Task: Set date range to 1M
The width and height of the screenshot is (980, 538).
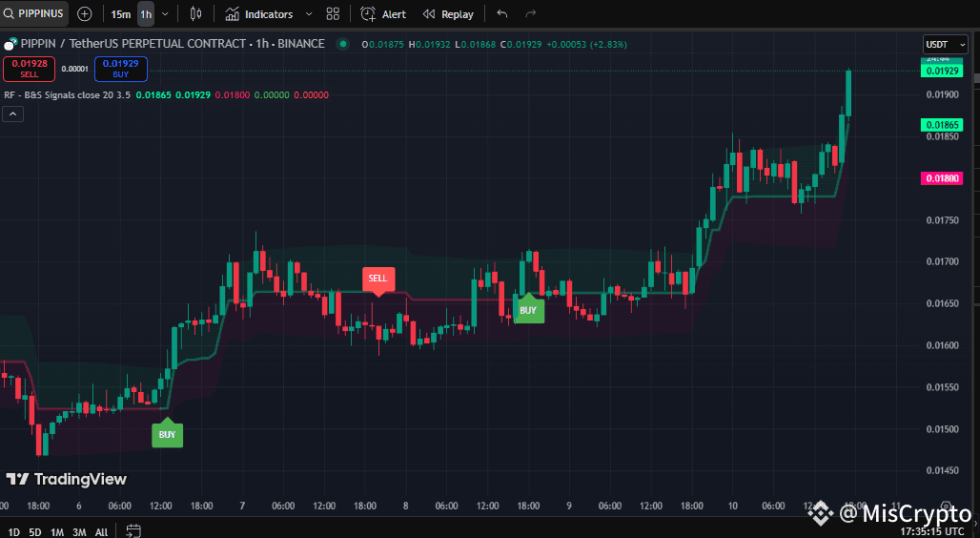Action: [x=57, y=531]
